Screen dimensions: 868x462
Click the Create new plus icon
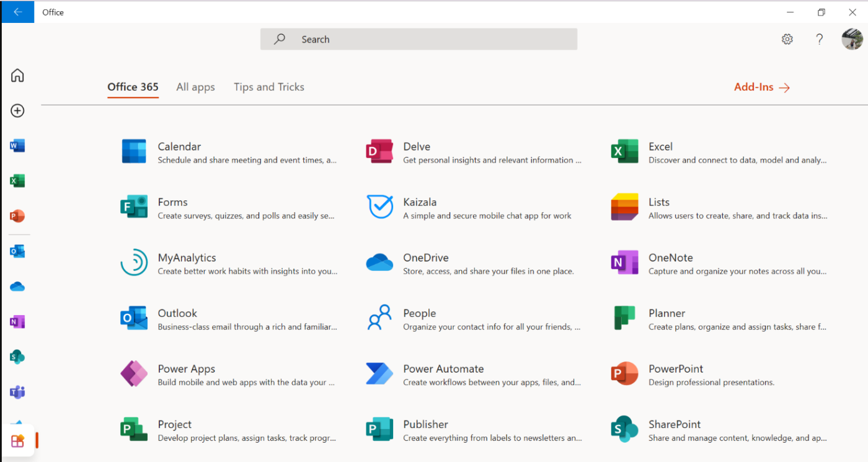(17, 111)
